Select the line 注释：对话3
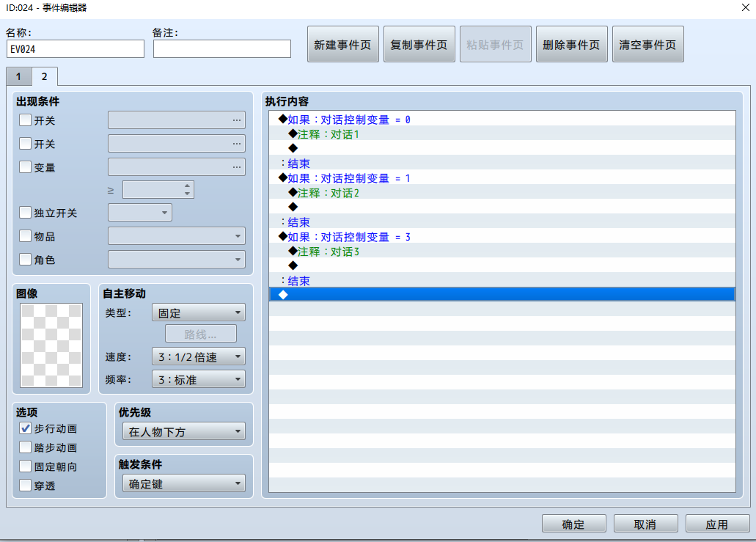 pos(502,252)
